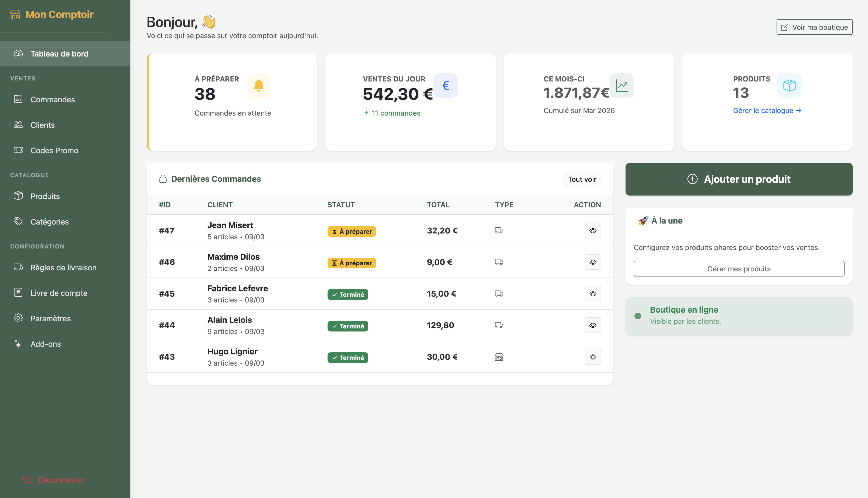Switch to the Tableau de bord section
The image size is (868, 498).
click(x=59, y=53)
